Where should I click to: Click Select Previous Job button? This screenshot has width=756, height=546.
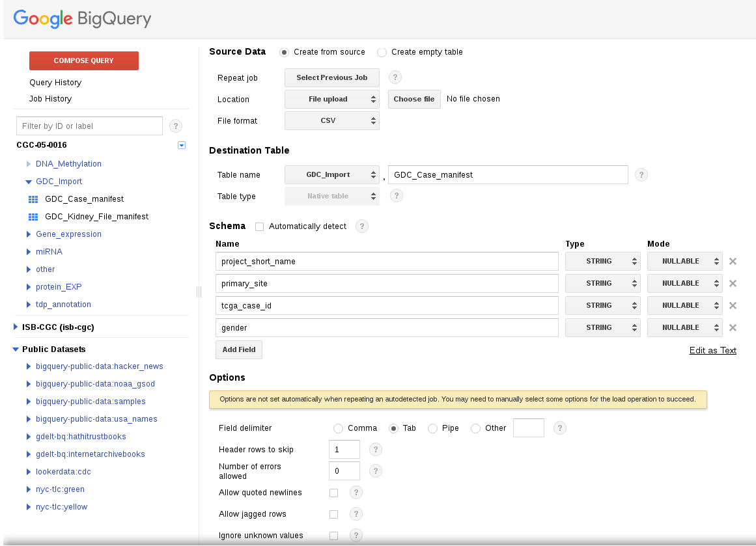point(331,77)
